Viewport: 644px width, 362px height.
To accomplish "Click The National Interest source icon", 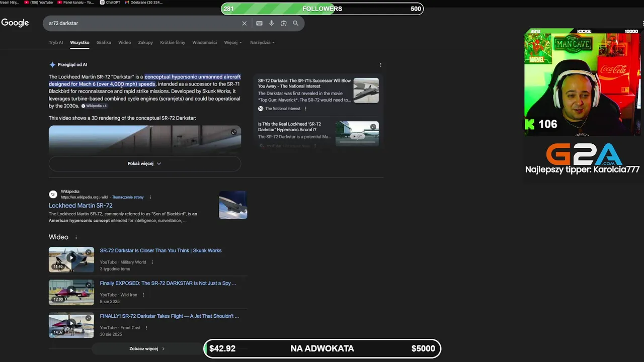I will (x=261, y=109).
